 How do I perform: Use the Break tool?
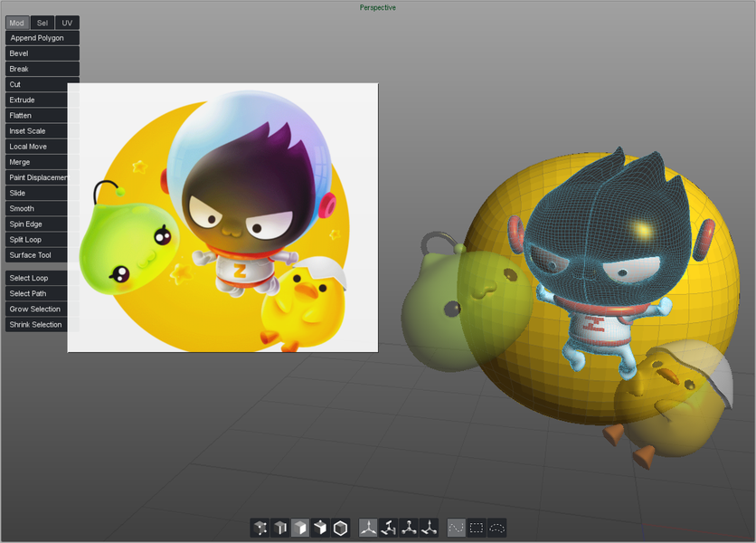[43, 69]
